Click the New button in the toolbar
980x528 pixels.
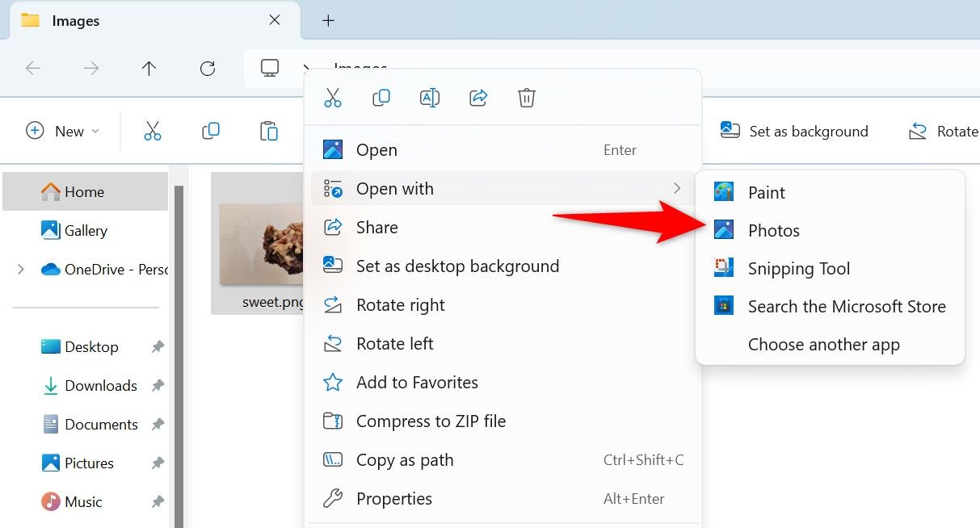63,131
